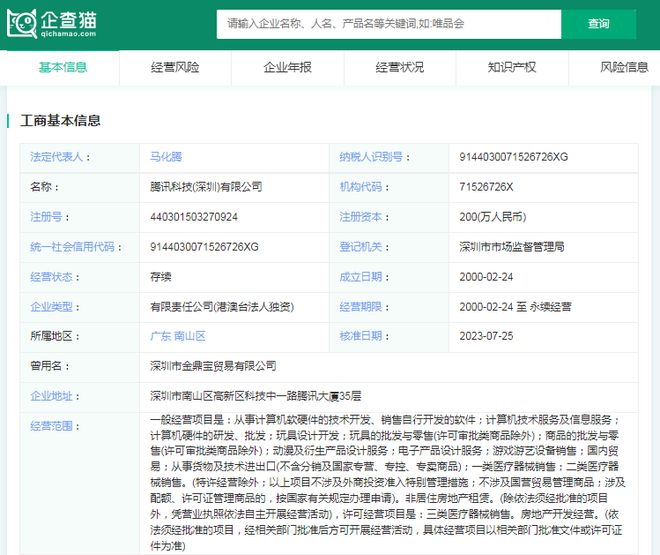This screenshot has width=660, height=555.
Task: Click the 核准日期 label link
Action: [x=360, y=336]
